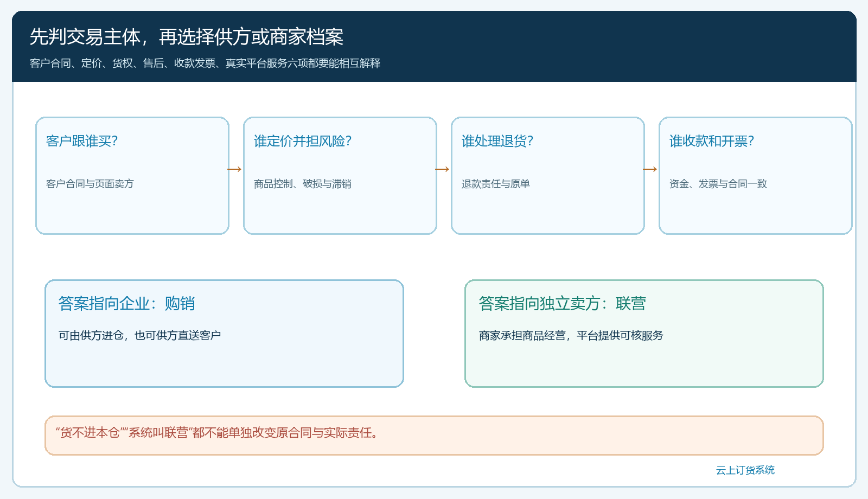Click the heading 谁收款和开票?
This screenshot has height=499, width=868.
712,141
